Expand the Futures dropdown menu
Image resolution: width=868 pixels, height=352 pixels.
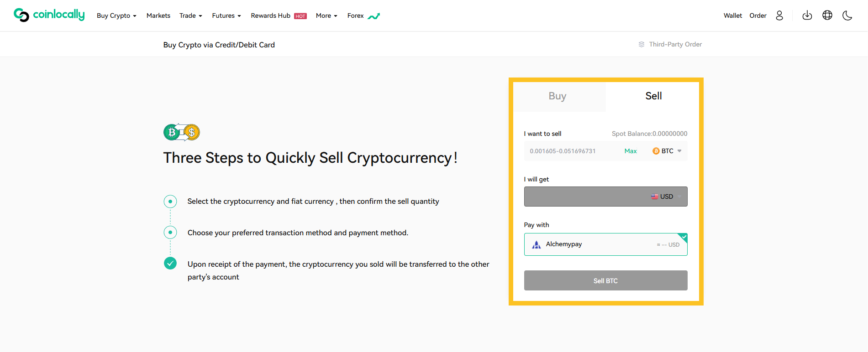226,16
